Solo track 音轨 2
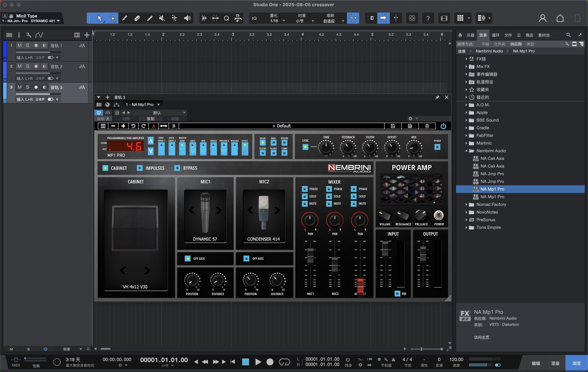 click(28, 66)
